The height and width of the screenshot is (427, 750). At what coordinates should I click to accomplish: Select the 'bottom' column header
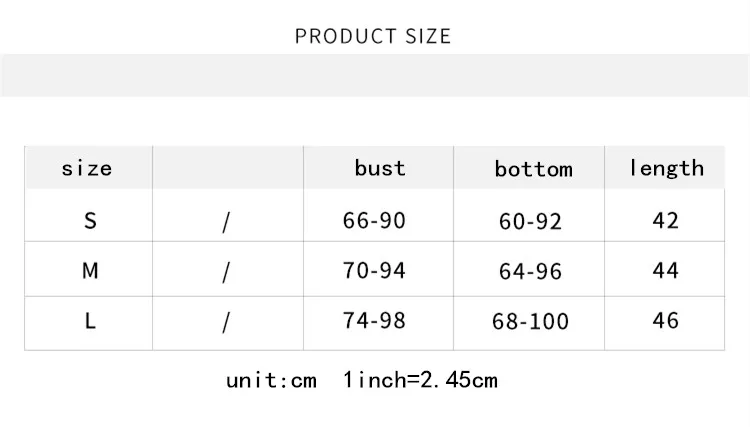(x=533, y=169)
